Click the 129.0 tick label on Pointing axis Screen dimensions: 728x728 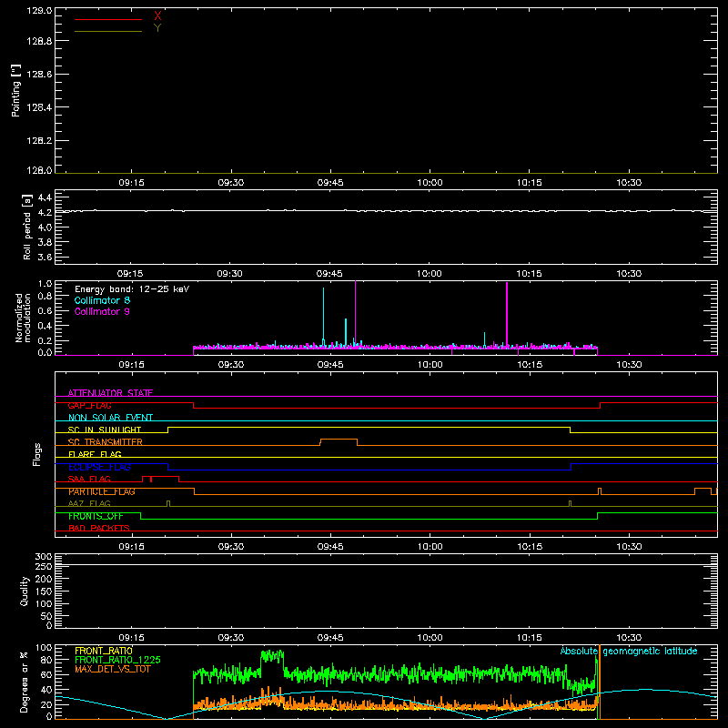pyautogui.click(x=39, y=10)
